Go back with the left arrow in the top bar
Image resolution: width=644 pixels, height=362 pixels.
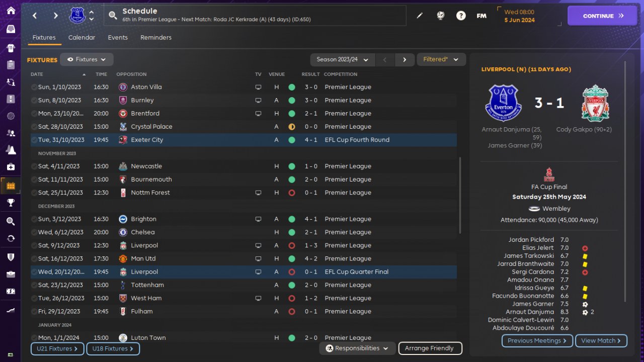coord(35,16)
